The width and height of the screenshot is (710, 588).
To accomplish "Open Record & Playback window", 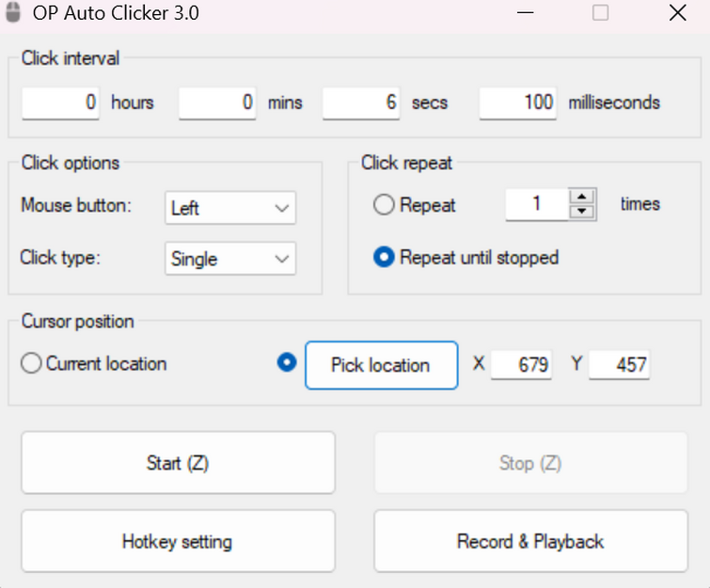I will pos(530,541).
